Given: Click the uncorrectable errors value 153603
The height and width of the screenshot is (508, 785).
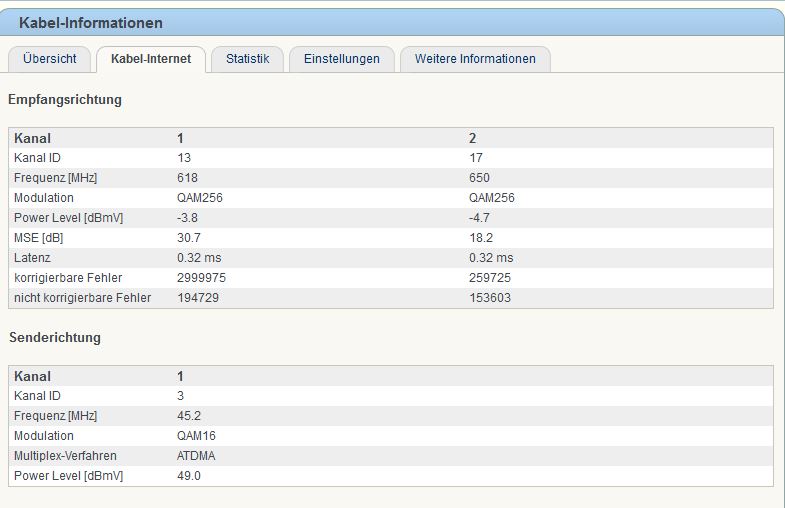Looking at the screenshot, I should click(490, 298).
